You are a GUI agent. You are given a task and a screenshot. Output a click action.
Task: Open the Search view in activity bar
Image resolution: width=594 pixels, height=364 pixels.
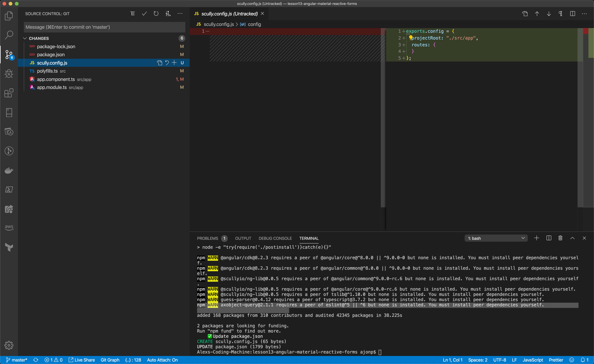tap(9, 35)
